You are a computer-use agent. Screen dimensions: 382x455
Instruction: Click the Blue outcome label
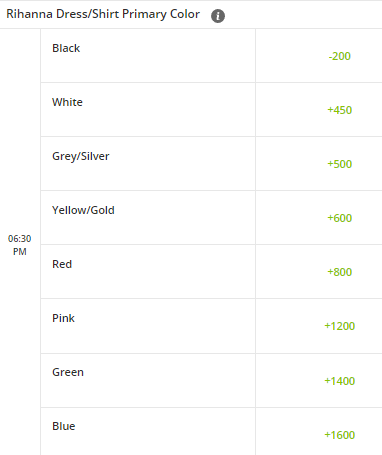pyautogui.click(x=64, y=426)
